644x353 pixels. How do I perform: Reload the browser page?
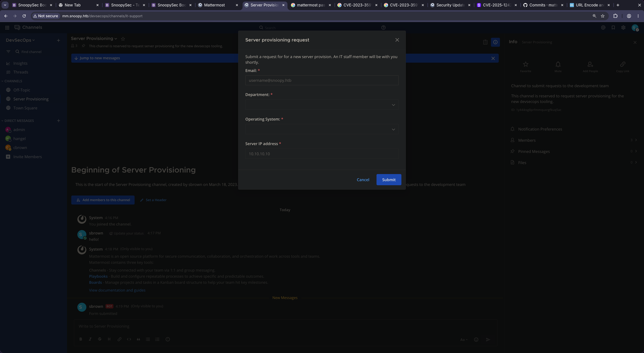pyautogui.click(x=24, y=16)
